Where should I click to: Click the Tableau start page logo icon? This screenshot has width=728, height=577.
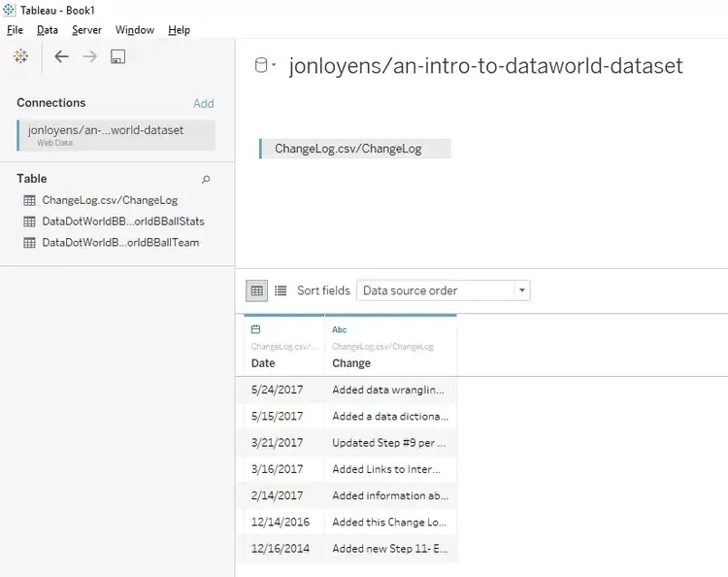click(x=21, y=56)
